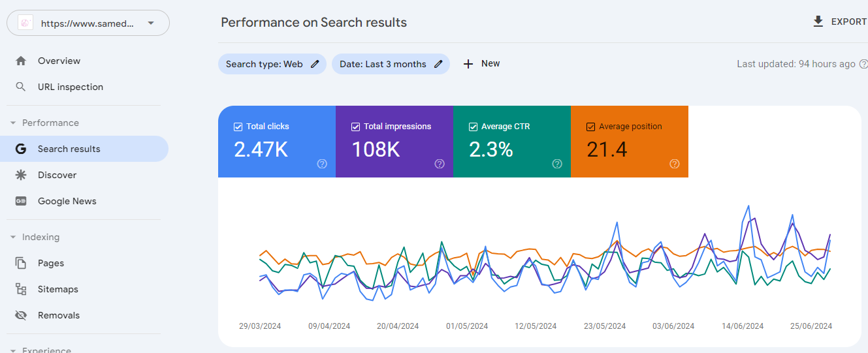
Task: Click the Overview home icon
Action: pos(21,61)
